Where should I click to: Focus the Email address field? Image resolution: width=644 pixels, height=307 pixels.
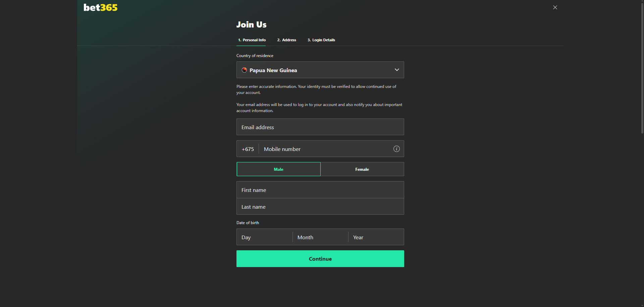(x=320, y=127)
